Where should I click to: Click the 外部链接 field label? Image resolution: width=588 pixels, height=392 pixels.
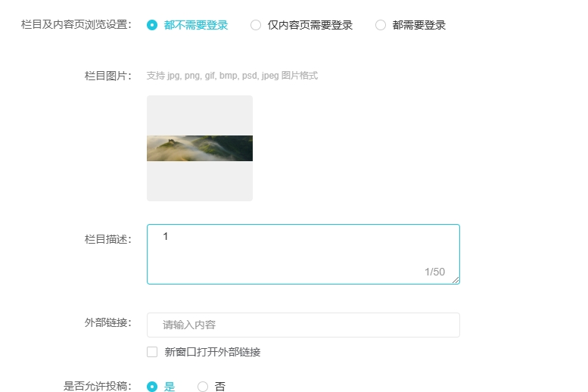(x=108, y=323)
